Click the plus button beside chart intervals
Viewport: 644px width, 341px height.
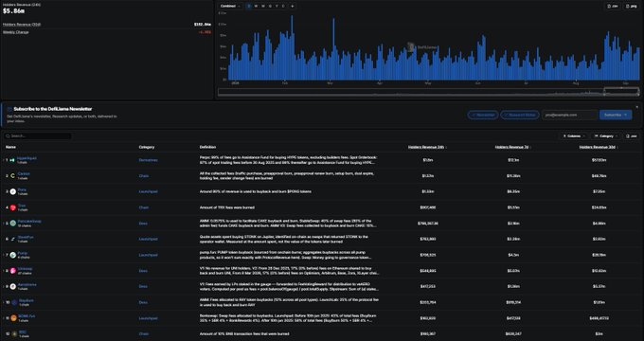[292, 7]
